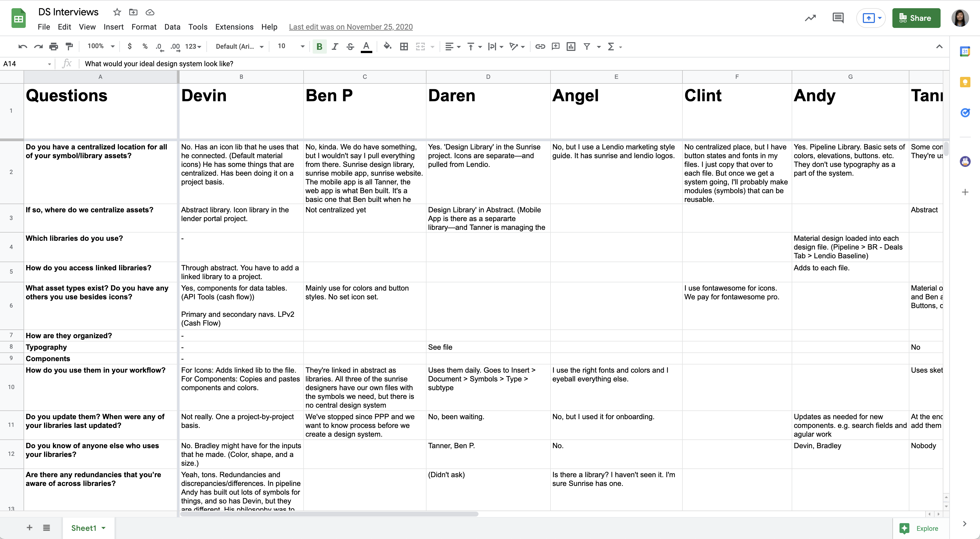
Task: Toggle strikethrough formatting
Action: click(350, 46)
